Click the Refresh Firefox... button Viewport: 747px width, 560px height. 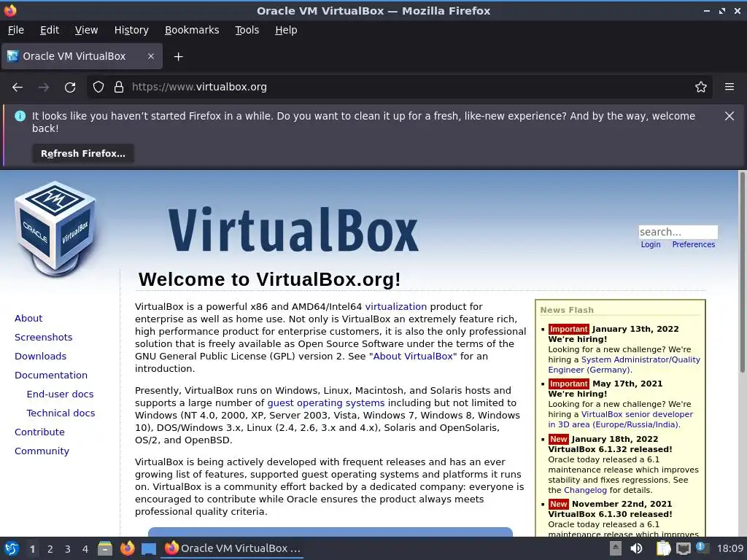click(83, 154)
